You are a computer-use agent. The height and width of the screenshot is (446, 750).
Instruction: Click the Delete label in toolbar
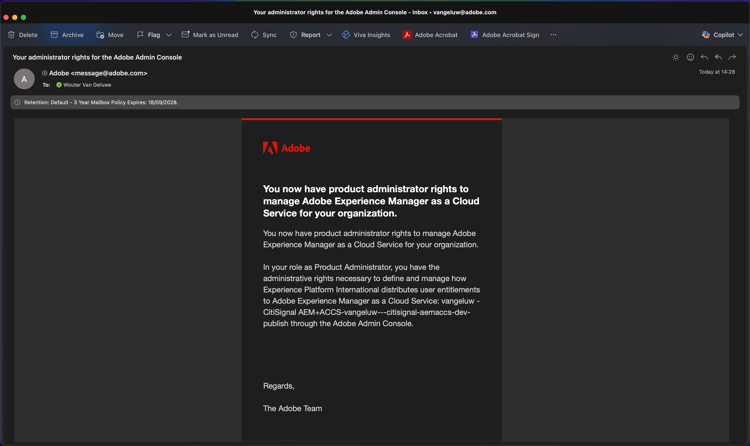click(x=28, y=35)
